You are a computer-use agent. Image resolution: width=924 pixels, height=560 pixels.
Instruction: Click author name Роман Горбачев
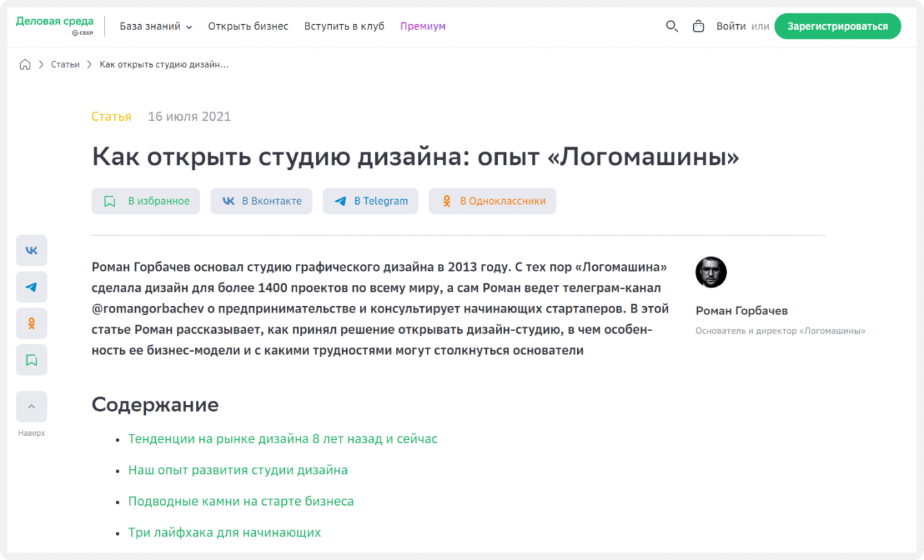(x=741, y=311)
